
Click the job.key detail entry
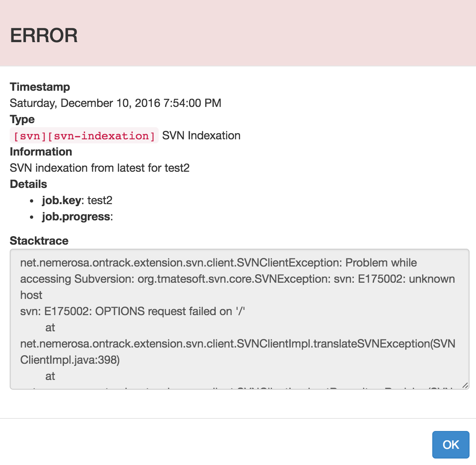click(x=77, y=200)
